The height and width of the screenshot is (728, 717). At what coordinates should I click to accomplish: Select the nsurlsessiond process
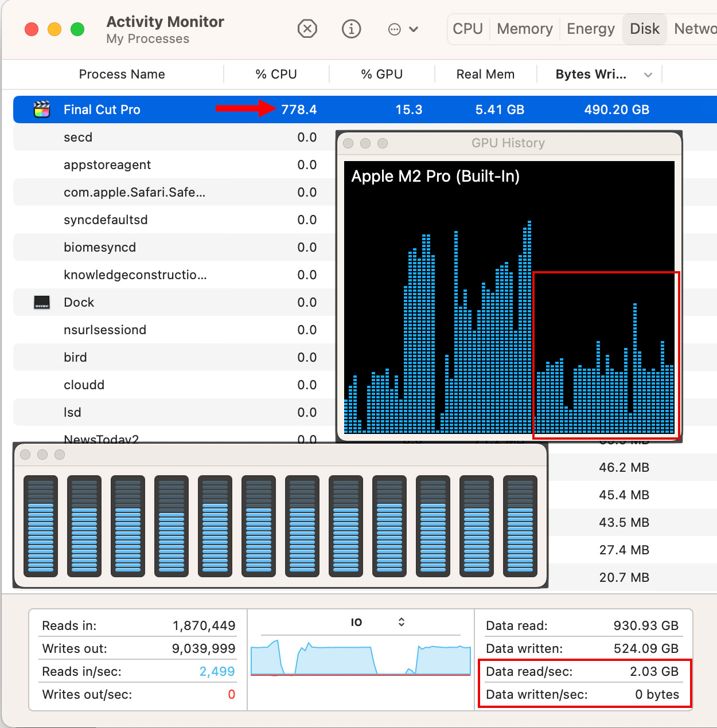[x=105, y=330]
